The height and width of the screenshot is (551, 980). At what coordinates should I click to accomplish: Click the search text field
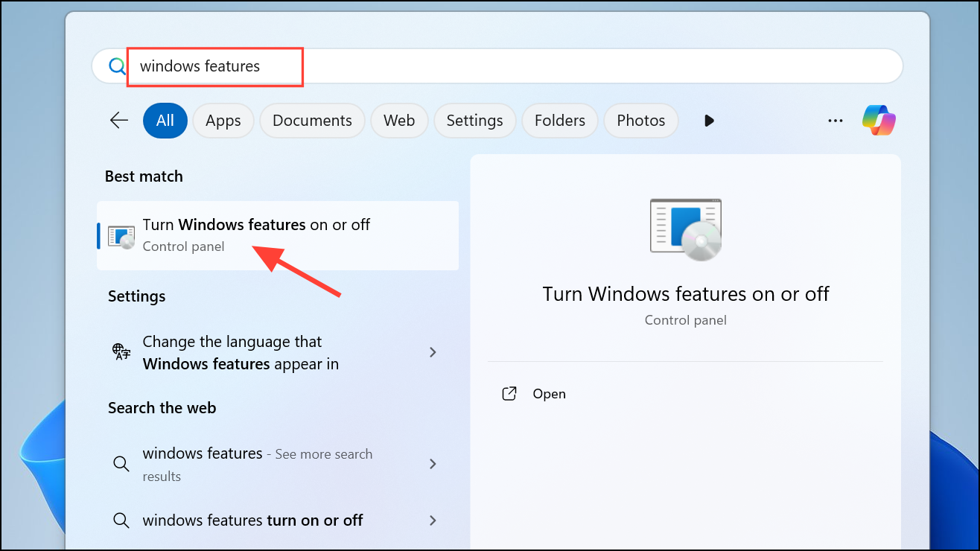point(521,66)
